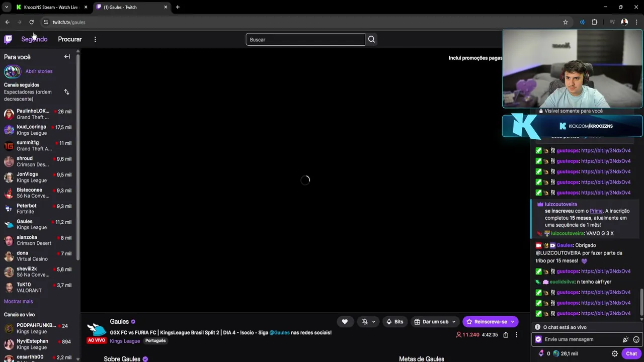Switch to KroozzNS Stream browser tab
Screen dimensions: 644x362
(x=50, y=7)
